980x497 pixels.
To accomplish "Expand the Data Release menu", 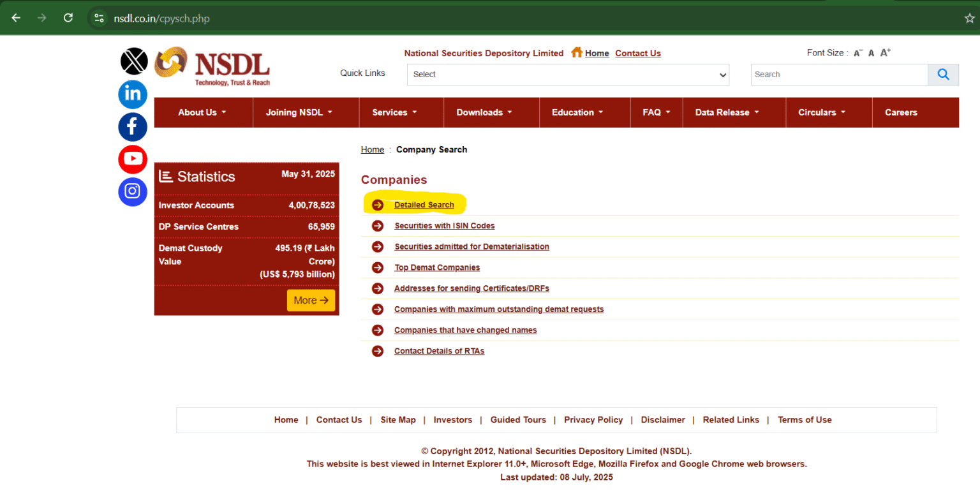I will coord(727,112).
